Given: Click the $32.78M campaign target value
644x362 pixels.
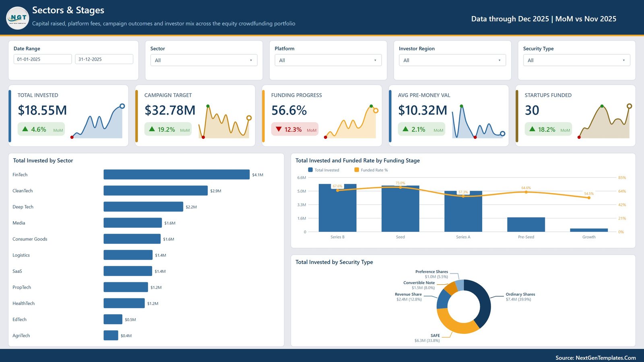Looking at the screenshot, I should (x=170, y=110).
